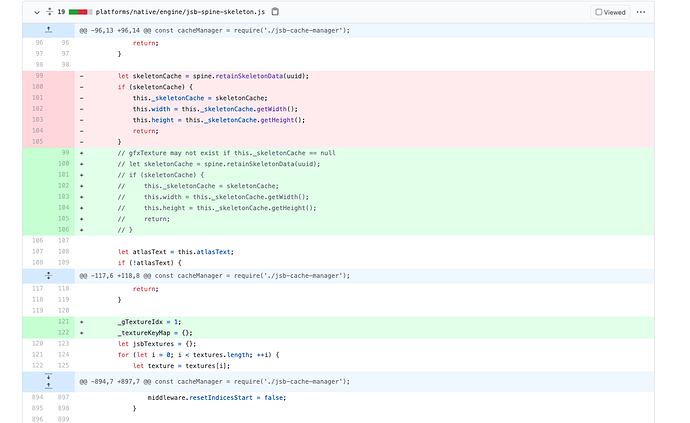690x423 pixels.
Task: Click the plus marker on the _textureKeyMap line
Action: (x=81, y=332)
